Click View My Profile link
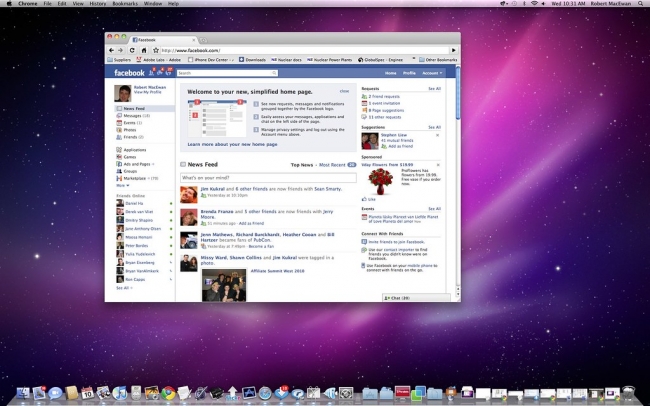650x406 pixels. point(147,92)
